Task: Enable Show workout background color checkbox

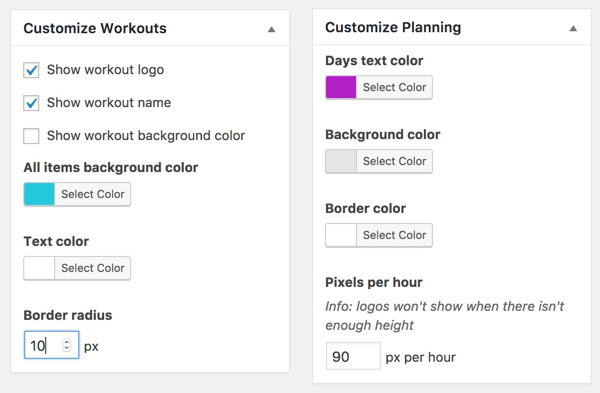Action: [31, 136]
